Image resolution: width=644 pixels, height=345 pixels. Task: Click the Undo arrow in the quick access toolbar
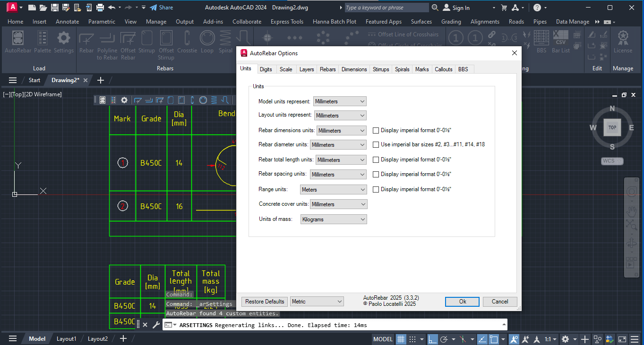[x=112, y=8]
